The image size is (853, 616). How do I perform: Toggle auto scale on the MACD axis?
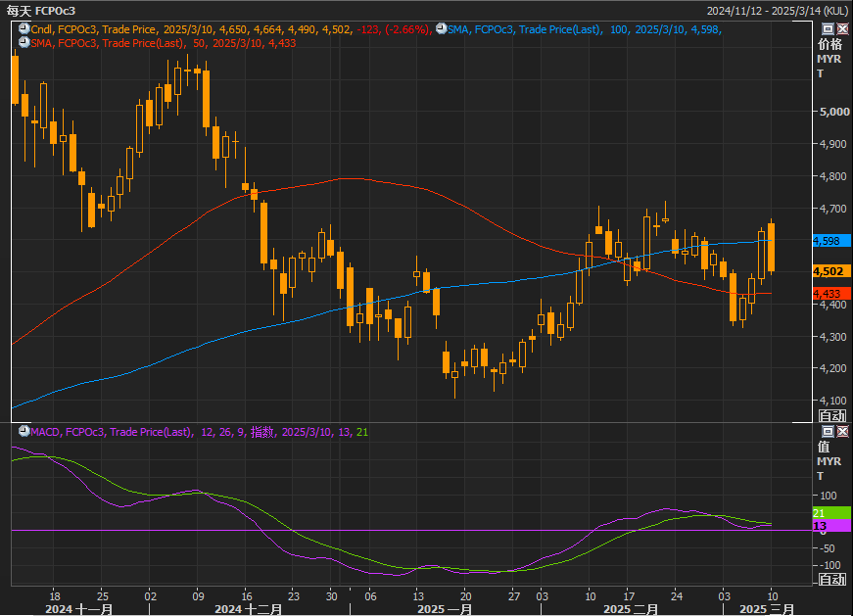coord(831,580)
